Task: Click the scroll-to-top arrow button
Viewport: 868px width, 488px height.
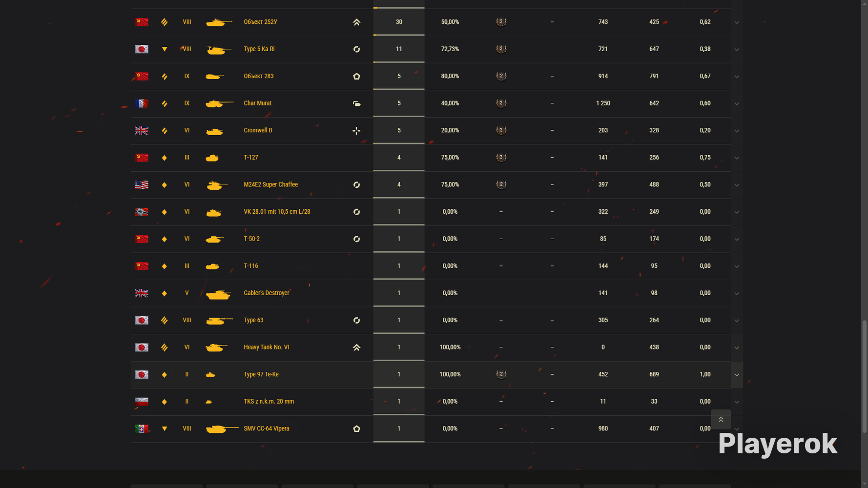Action: [x=721, y=420]
